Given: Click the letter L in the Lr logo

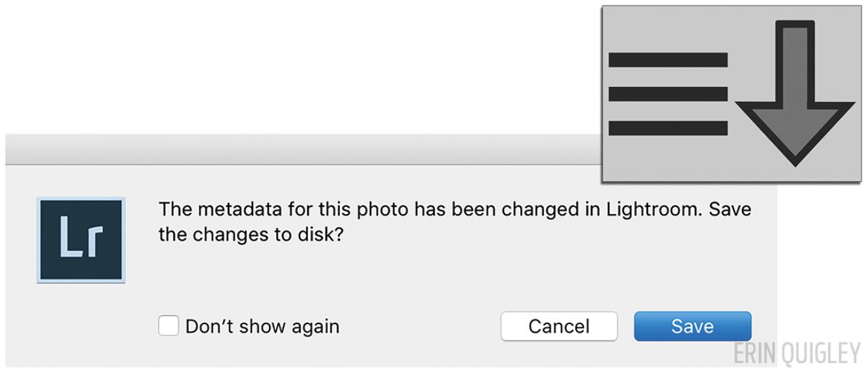Looking at the screenshot, I should coord(70,237).
